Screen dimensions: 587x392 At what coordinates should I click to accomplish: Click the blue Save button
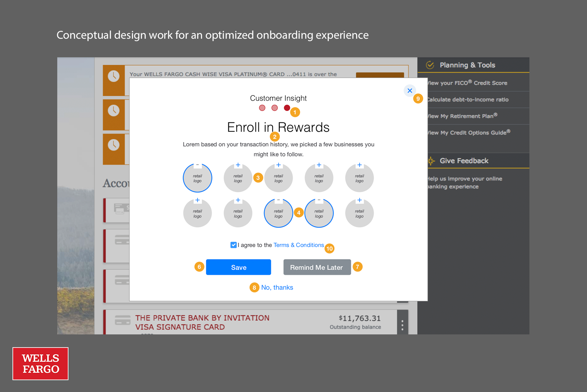pyautogui.click(x=238, y=267)
